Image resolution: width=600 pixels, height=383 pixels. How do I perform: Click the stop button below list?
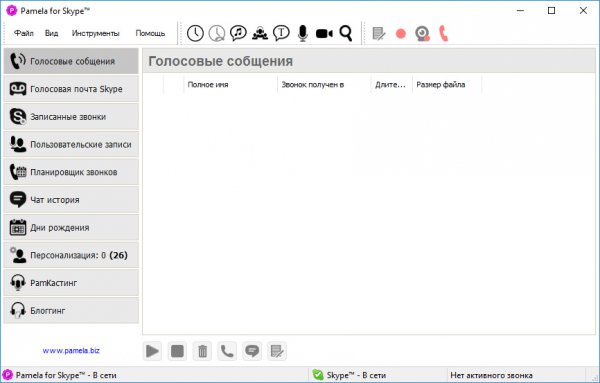point(177,351)
